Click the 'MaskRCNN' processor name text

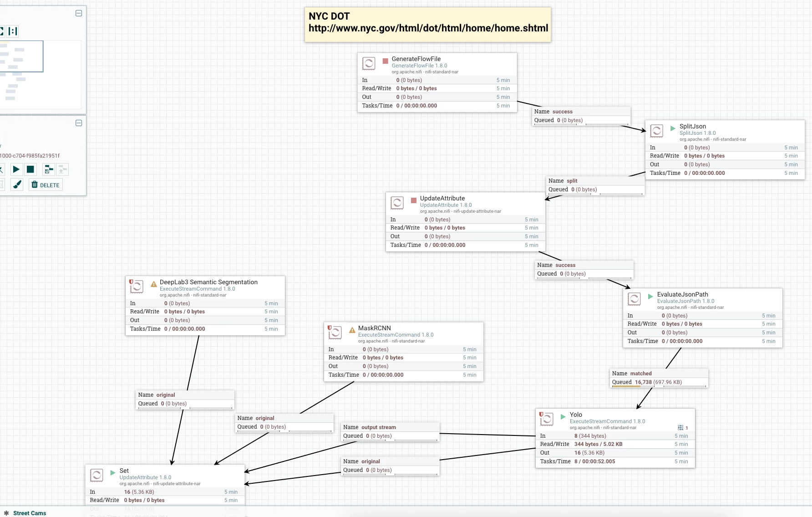[375, 328]
